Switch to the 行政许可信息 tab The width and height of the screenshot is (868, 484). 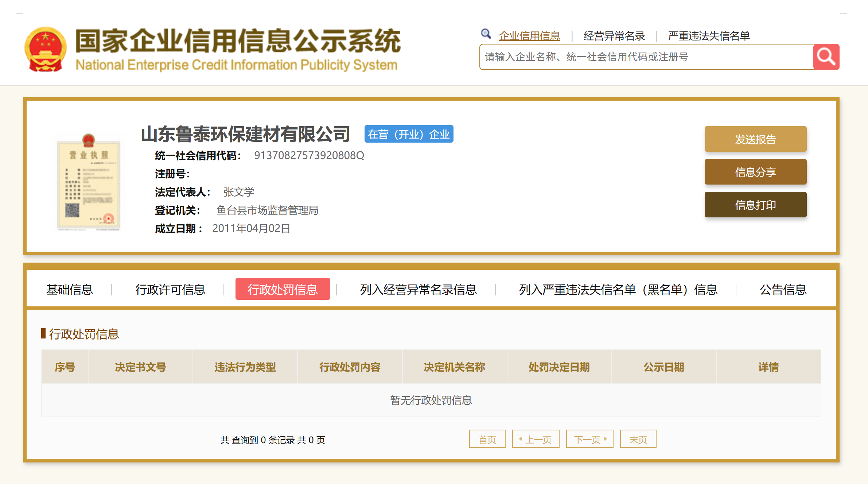(x=170, y=289)
